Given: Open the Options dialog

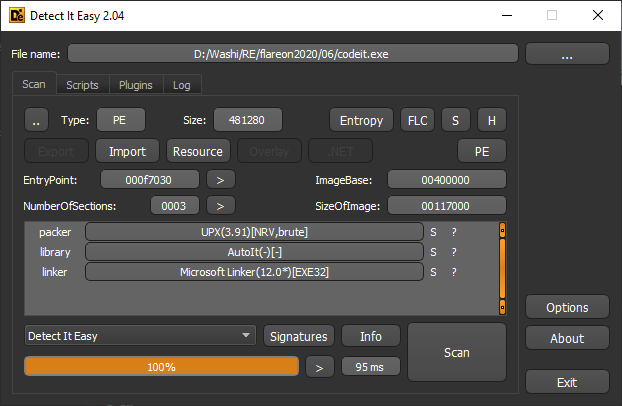Looking at the screenshot, I should pyautogui.click(x=567, y=307).
